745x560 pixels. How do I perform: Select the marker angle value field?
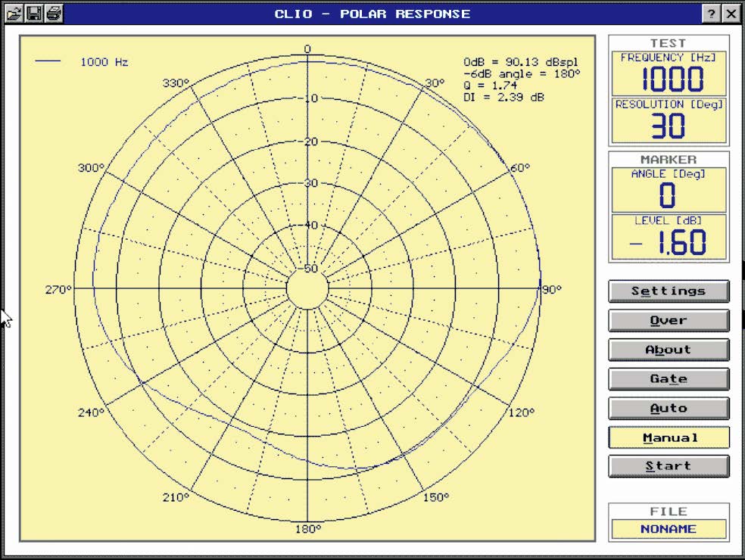point(669,195)
